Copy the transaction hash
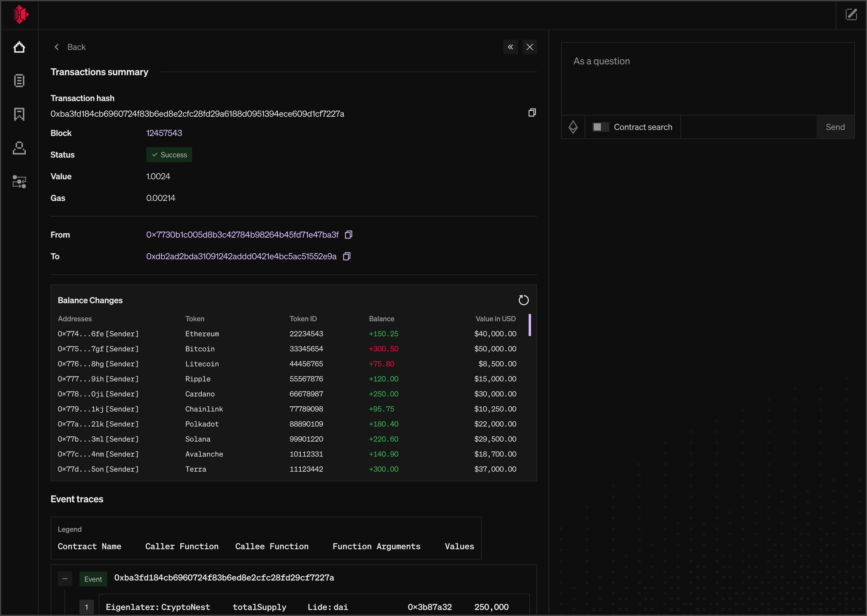The width and height of the screenshot is (867, 616). click(532, 113)
